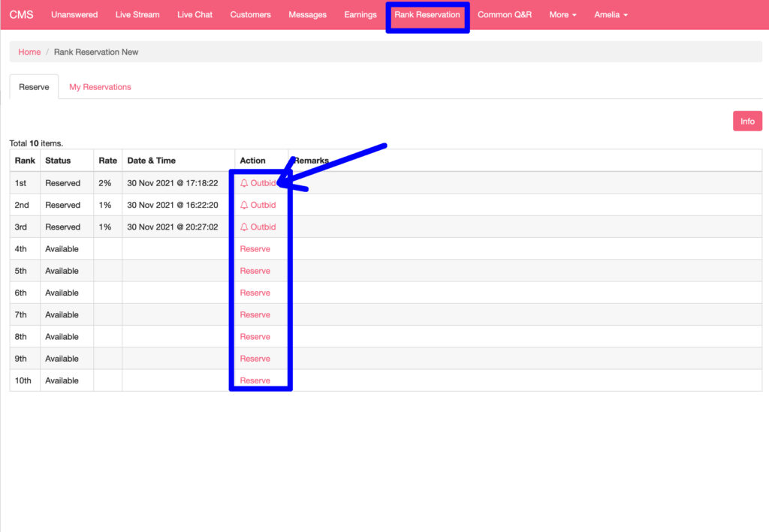Follow the Home breadcrumb link
This screenshot has height=532, width=769.
(29, 52)
